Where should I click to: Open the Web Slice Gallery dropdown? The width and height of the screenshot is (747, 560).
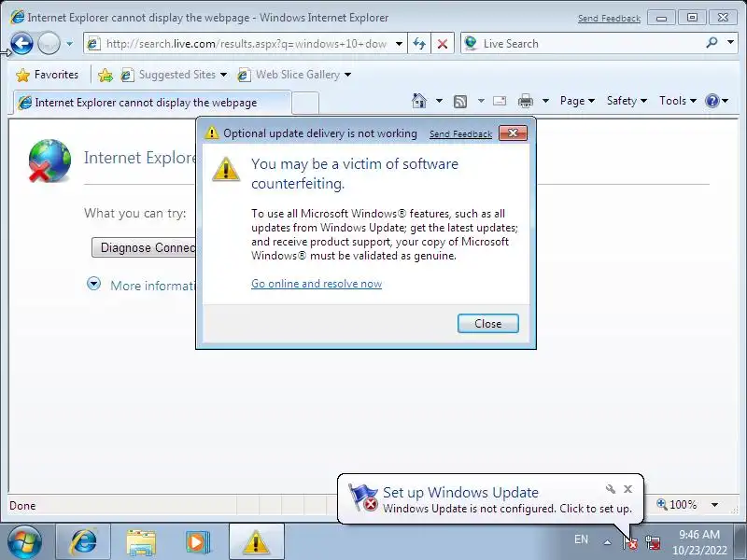click(294, 75)
